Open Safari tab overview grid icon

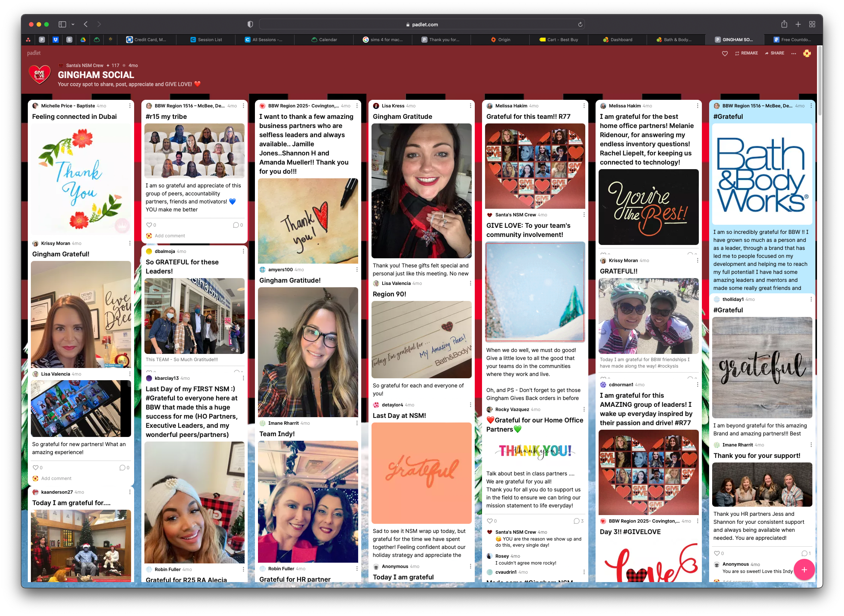pos(812,24)
